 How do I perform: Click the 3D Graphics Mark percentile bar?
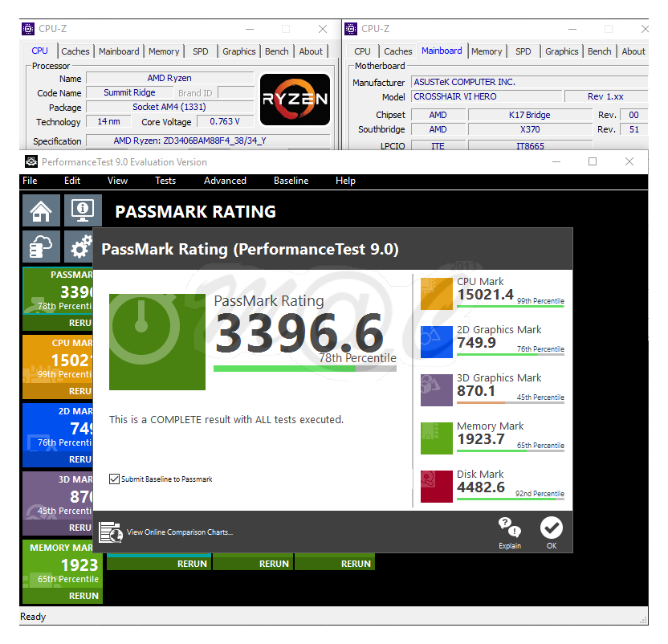[511, 402]
